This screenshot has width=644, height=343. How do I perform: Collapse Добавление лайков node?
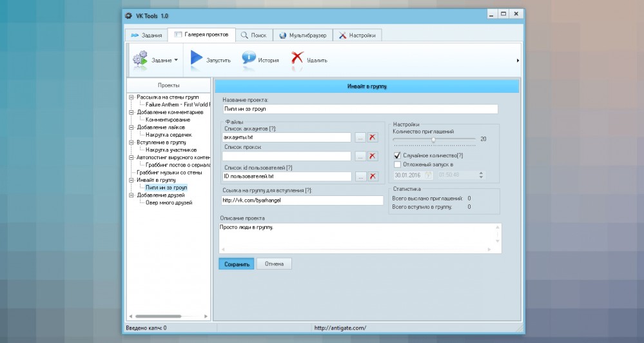point(132,128)
